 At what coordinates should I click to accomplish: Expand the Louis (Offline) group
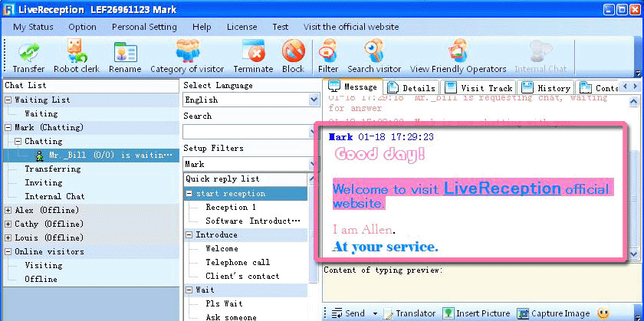point(8,237)
